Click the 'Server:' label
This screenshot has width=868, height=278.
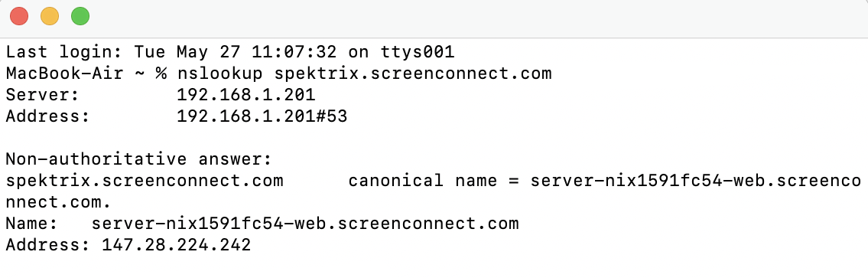coord(43,95)
